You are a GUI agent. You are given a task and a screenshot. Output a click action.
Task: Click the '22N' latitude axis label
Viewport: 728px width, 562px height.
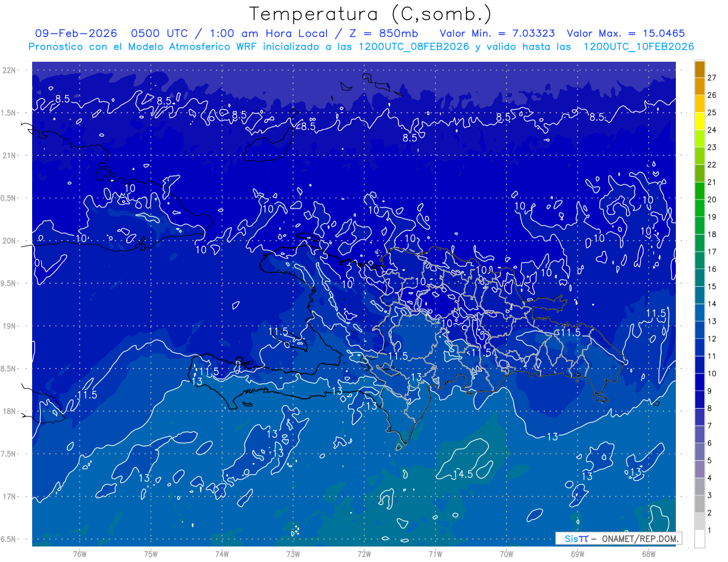9,70
